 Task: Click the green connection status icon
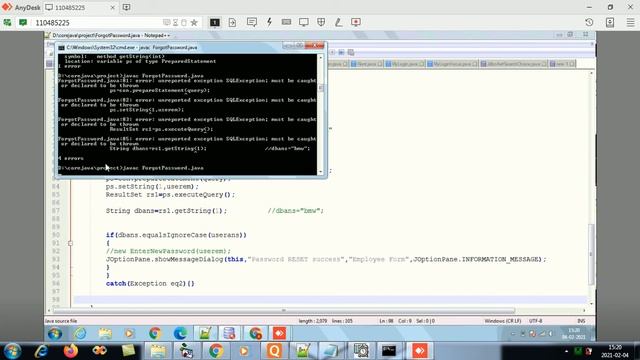click(7, 22)
